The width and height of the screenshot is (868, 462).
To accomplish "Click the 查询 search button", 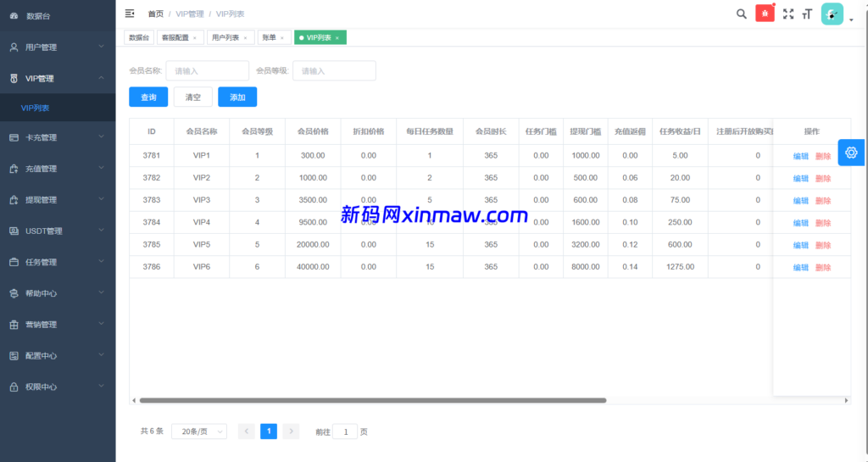I will coord(148,97).
